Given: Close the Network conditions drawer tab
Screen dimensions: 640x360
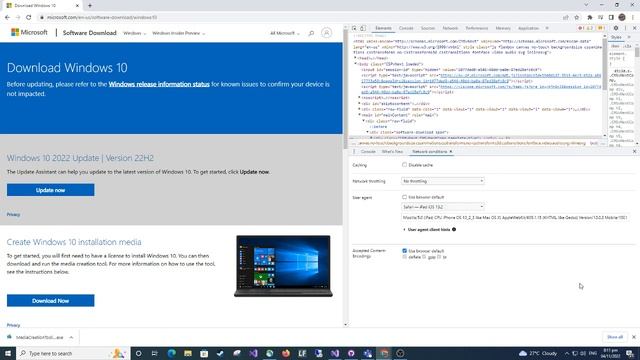Looking at the screenshot, I should pyautogui.click(x=451, y=151).
